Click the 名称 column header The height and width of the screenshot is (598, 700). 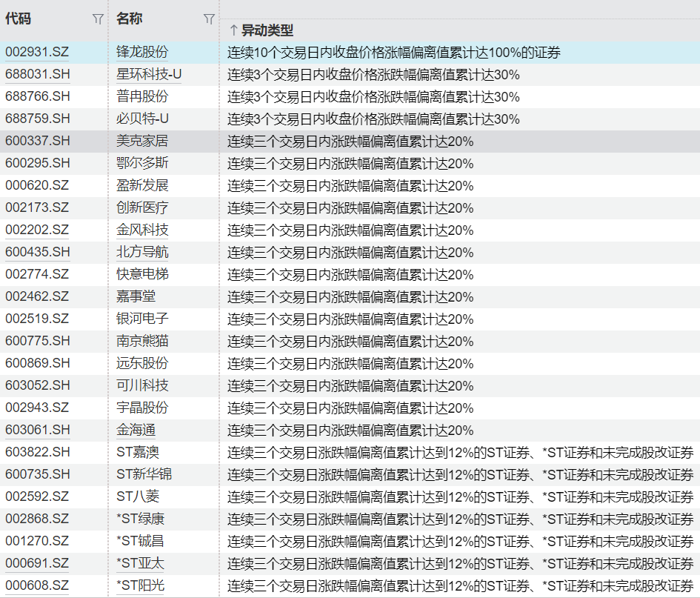tap(130, 19)
